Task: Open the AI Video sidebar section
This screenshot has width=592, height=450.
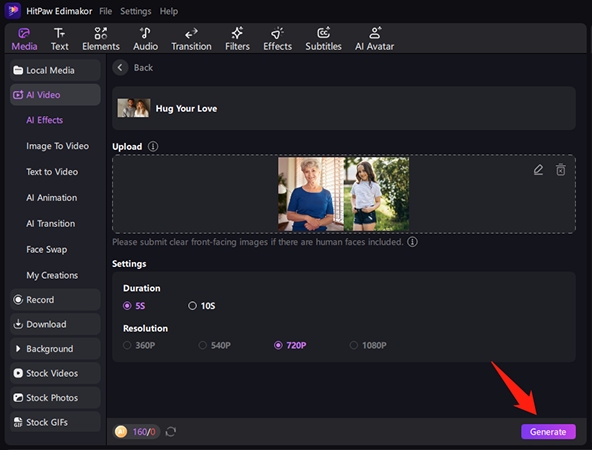Action: [55, 95]
